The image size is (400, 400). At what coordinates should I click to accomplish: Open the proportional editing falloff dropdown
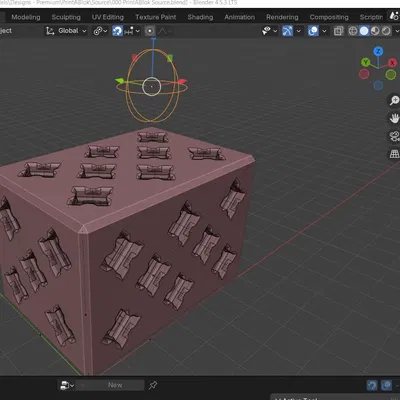pyautogui.click(x=165, y=31)
